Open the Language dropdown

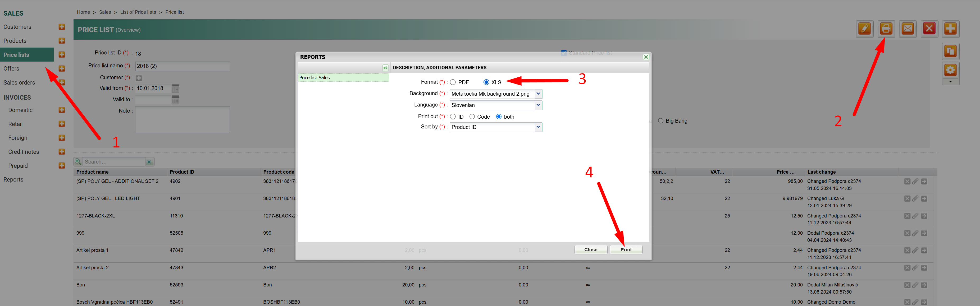[x=538, y=105]
